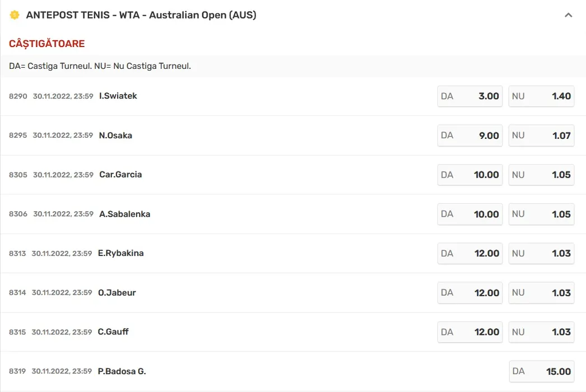This screenshot has width=586, height=392.
Task: Pick NU 1.03 odds for O.Jabeur
Action: point(541,293)
